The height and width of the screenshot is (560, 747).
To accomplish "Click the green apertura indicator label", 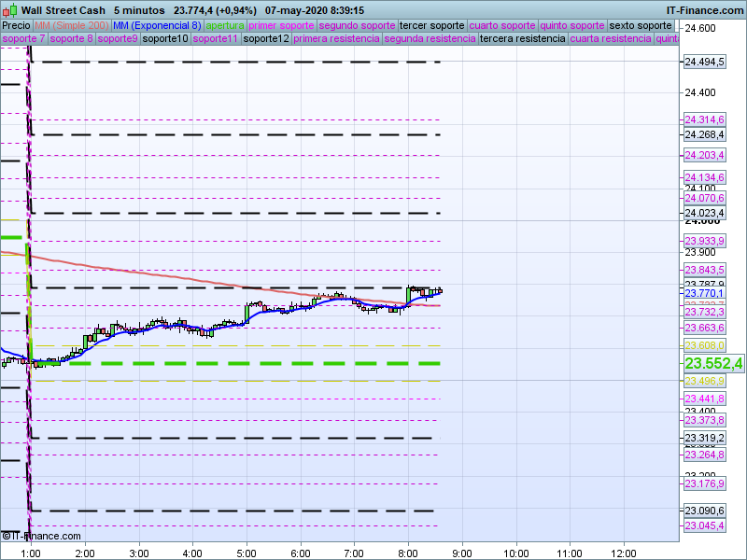I will point(225,25).
